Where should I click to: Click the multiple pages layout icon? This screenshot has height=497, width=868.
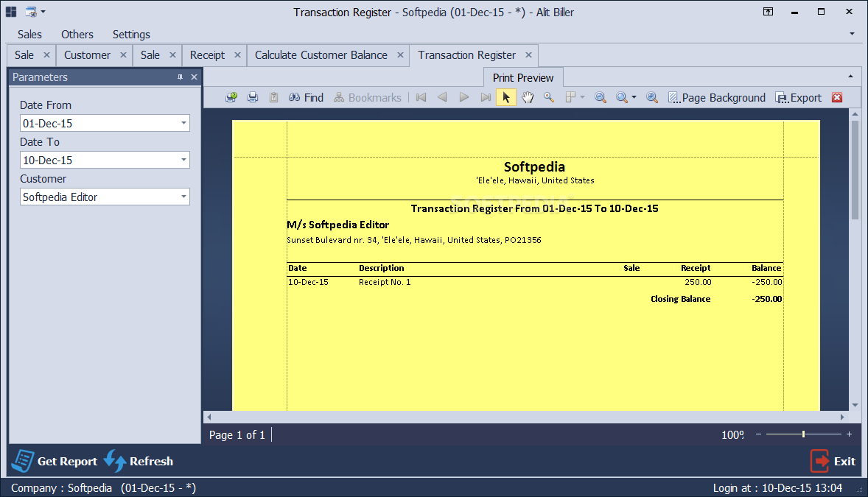click(x=571, y=97)
